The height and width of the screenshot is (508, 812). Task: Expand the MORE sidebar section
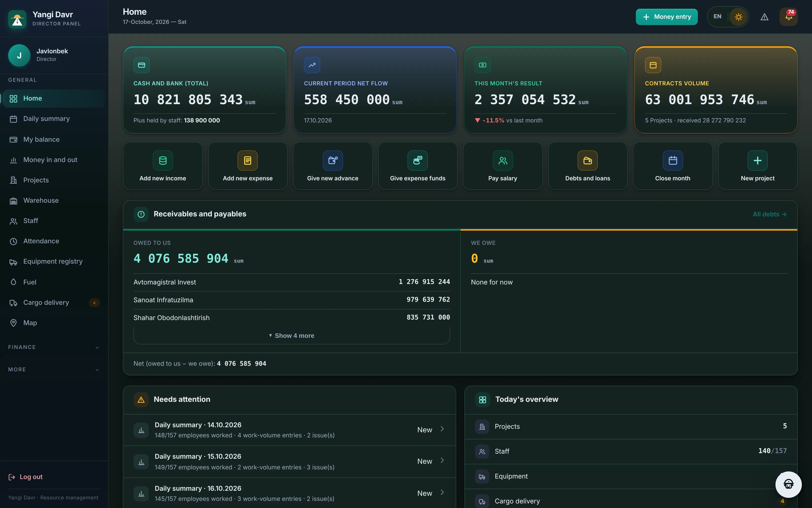[x=54, y=370]
